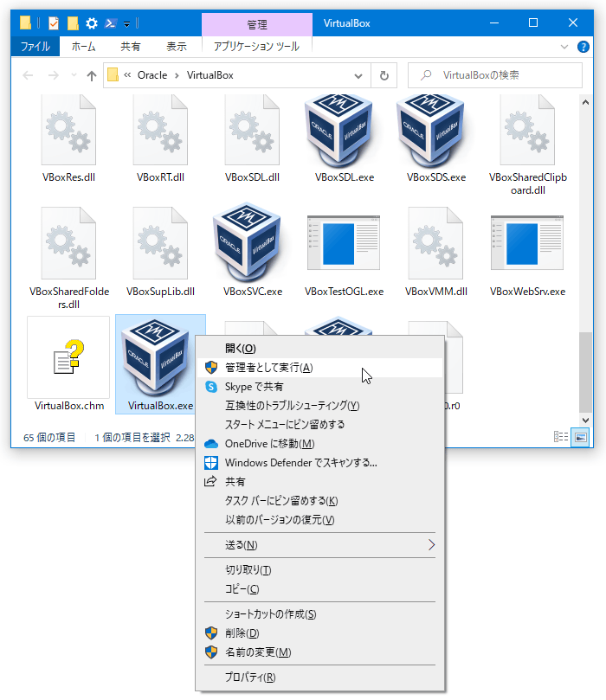Choose 名前の変更(M) in context menu
Screen dimensions: 606x700
(319, 652)
